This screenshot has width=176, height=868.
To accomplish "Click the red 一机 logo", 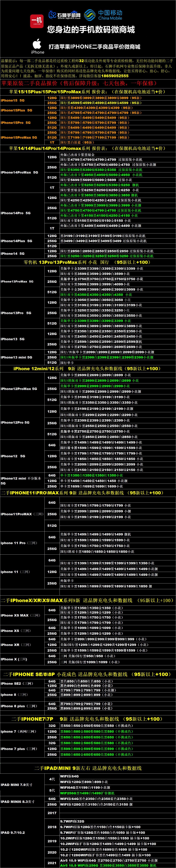I will [37, 21].
